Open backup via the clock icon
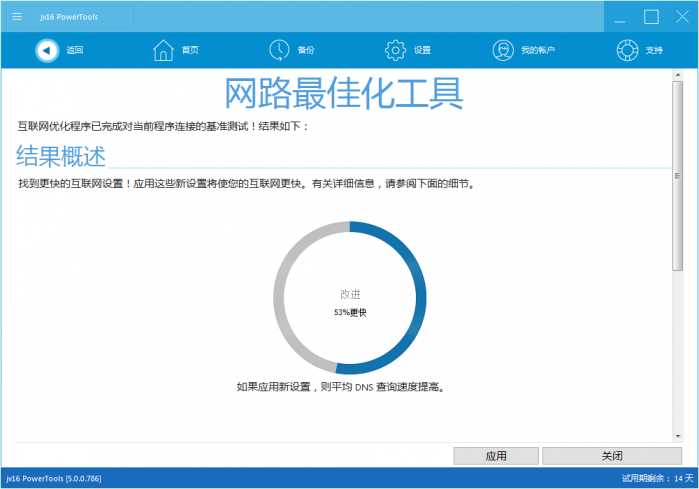Image resolution: width=699 pixels, height=489 pixels. [x=279, y=50]
